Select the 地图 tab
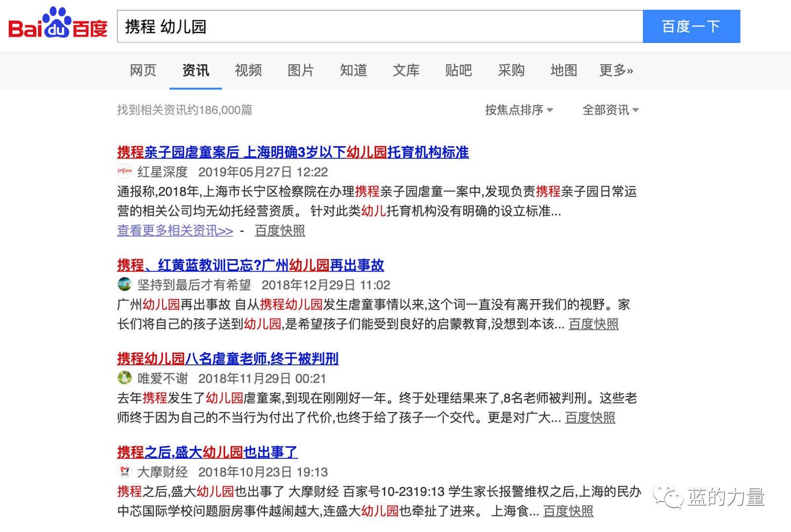Screen dimensions: 791x532 [564, 70]
